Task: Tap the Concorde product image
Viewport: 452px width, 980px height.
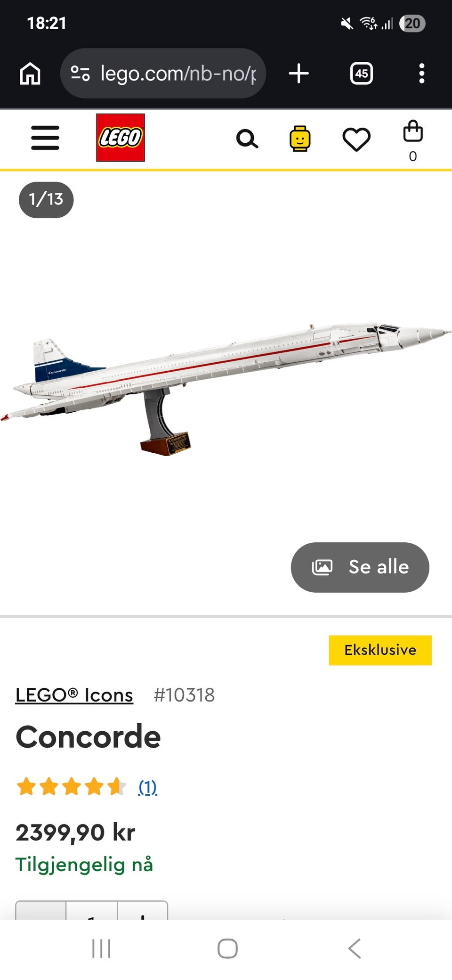Action: tap(226, 390)
